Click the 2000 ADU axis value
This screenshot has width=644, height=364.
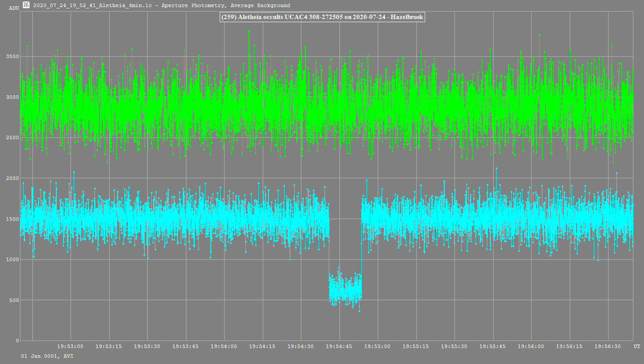point(12,178)
